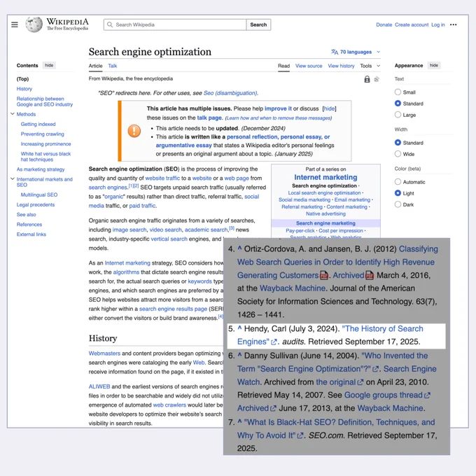The height and width of the screenshot is (476, 476).
Task: Jump to Preventing crawling in Contents
Action: point(42,134)
